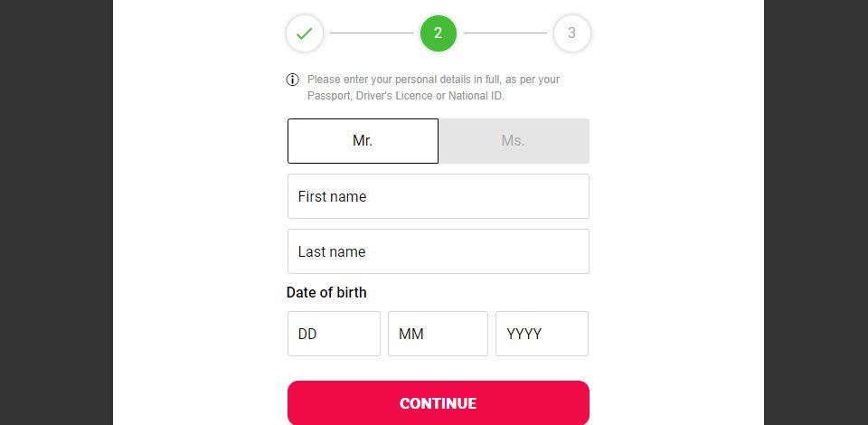
Task: Click the DD day of birth field
Action: click(334, 334)
